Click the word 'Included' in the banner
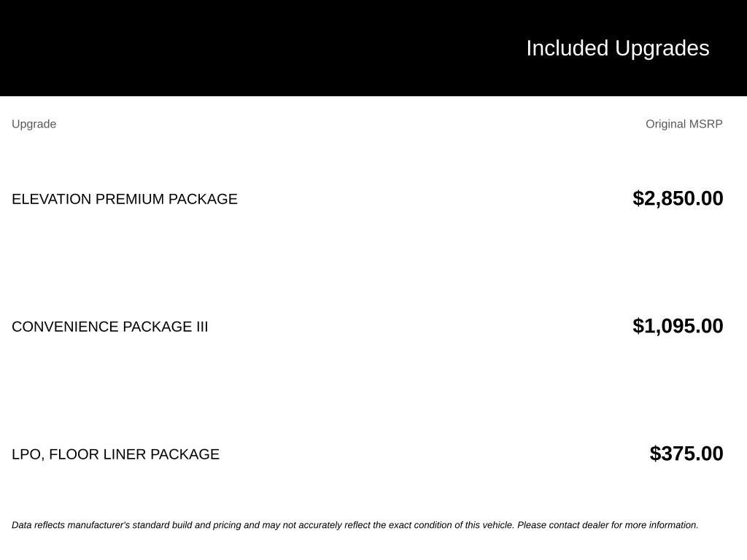747x560 pixels. (x=567, y=49)
